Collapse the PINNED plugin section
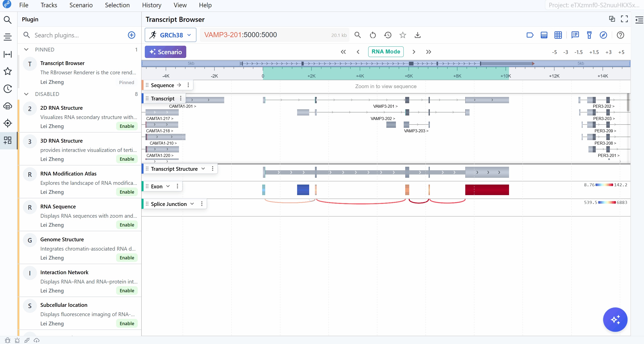Screen dimensions: 644x344 pyautogui.click(x=26, y=49)
